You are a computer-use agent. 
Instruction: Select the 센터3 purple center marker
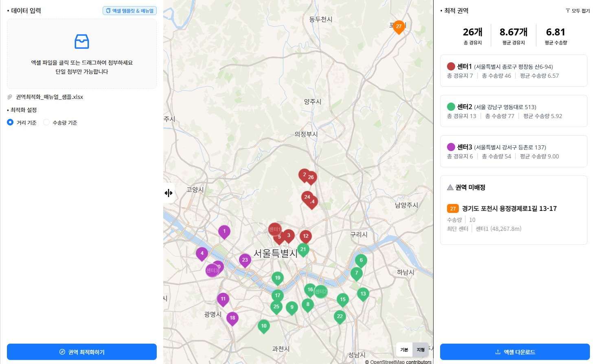(212, 270)
